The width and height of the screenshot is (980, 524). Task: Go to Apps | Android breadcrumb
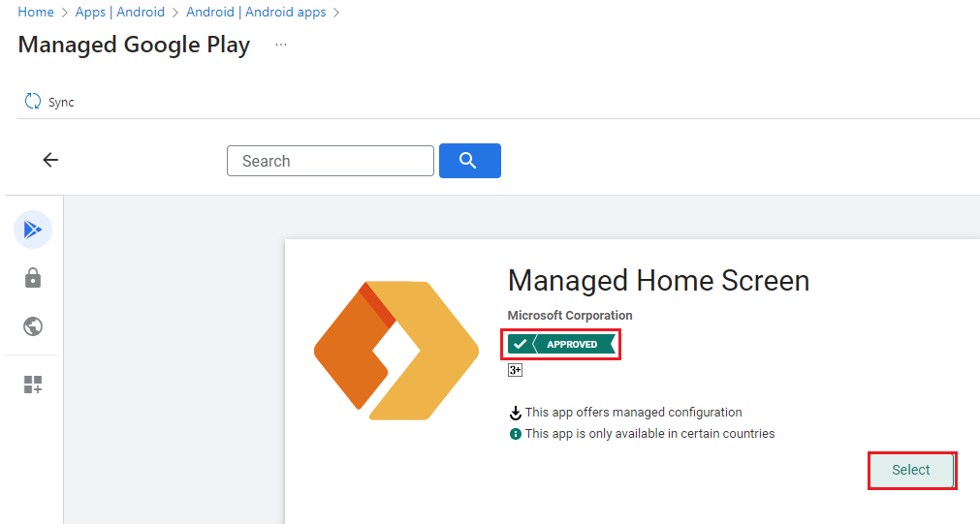pos(120,13)
